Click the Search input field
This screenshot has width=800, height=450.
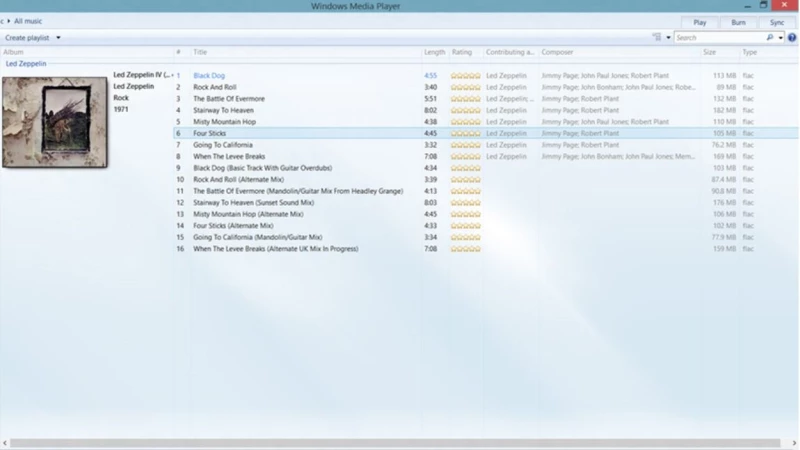[x=719, y=37]
